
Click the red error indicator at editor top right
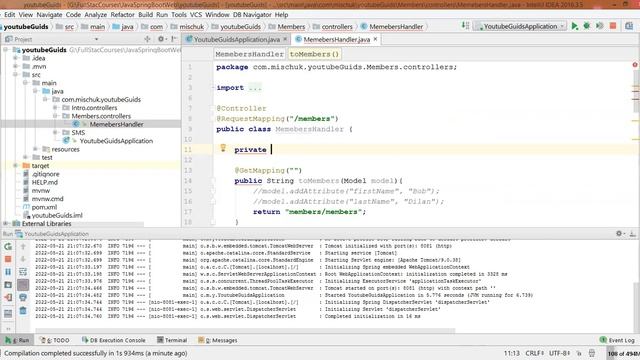pos(635,65)
